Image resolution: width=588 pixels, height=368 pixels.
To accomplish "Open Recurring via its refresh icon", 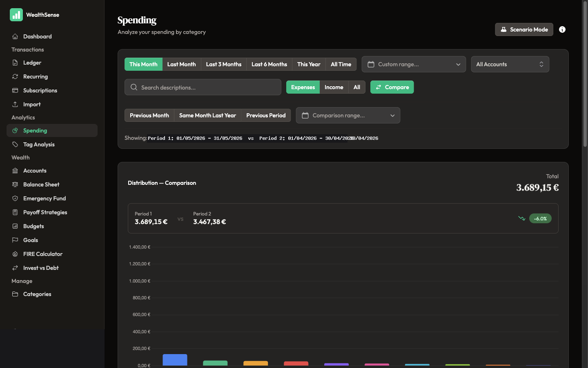I will pyautogui.click(x=15, y=76).
